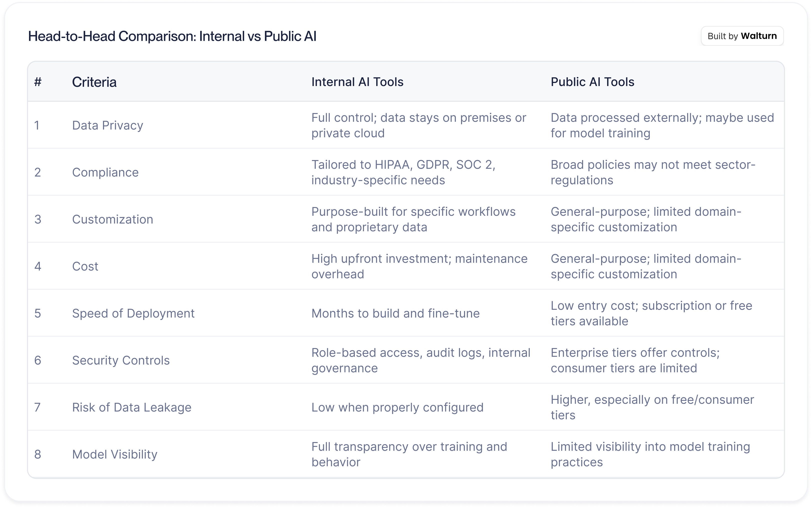Select the Speed of Deployment cell
Viewport: 812px width, 508px height.
(133, 313)
